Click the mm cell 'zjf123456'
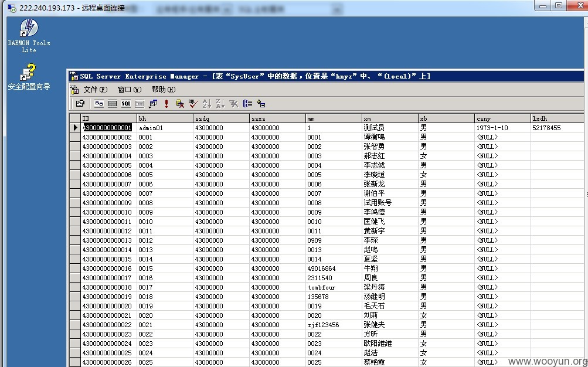Viewport: 588px width, 367px height. 334,325
